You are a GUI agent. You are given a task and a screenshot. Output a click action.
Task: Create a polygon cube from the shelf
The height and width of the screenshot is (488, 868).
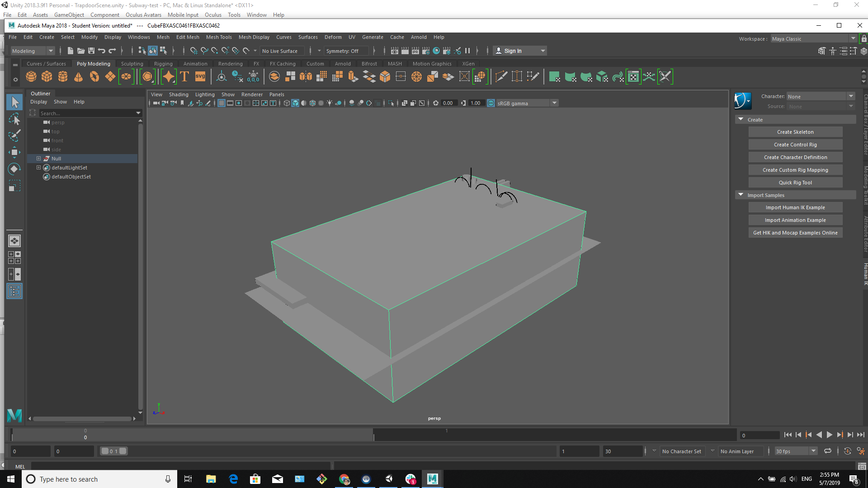(47, 77)
